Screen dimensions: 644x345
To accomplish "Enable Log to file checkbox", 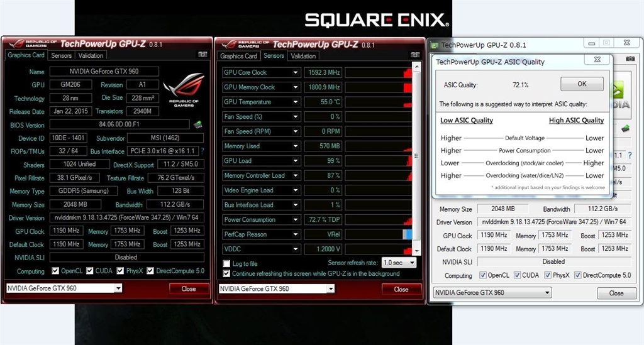I will [226, 263].
